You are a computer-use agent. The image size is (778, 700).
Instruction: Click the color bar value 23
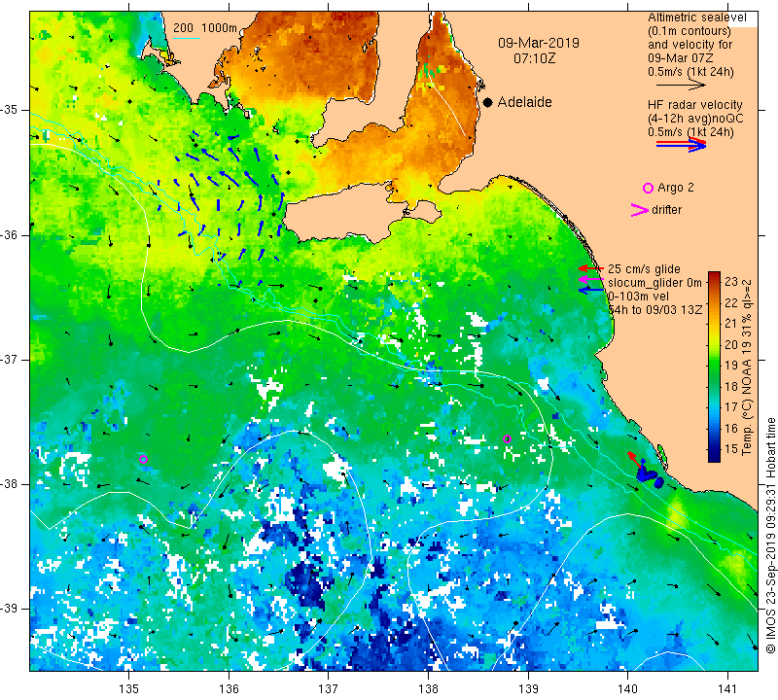(731, 282)
